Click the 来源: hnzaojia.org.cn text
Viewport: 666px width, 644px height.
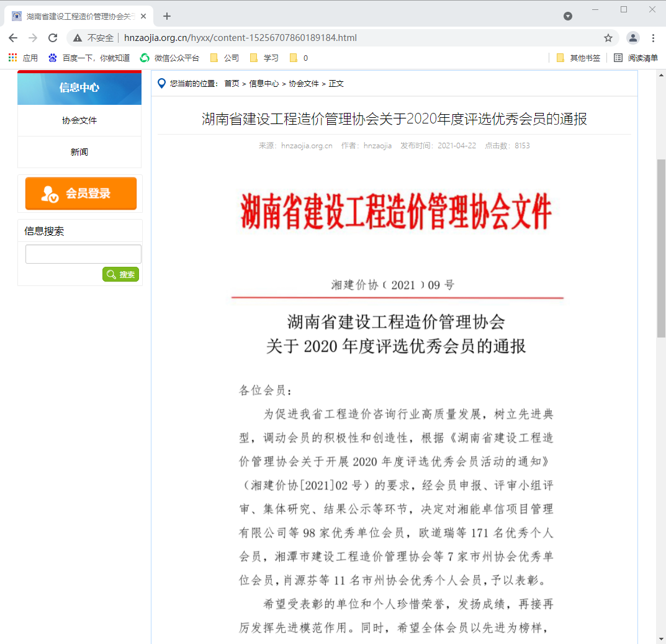tap(295, 146)
